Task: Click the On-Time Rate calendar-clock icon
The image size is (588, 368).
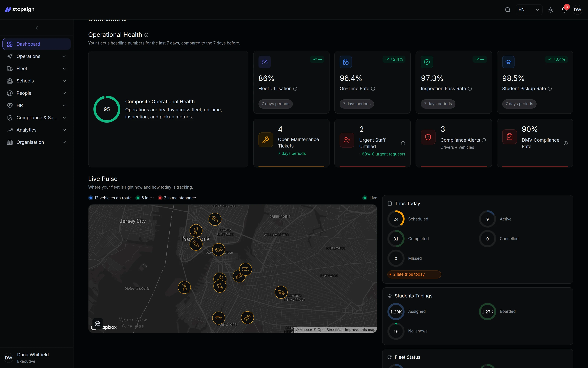Action: (x=346, y=62)
